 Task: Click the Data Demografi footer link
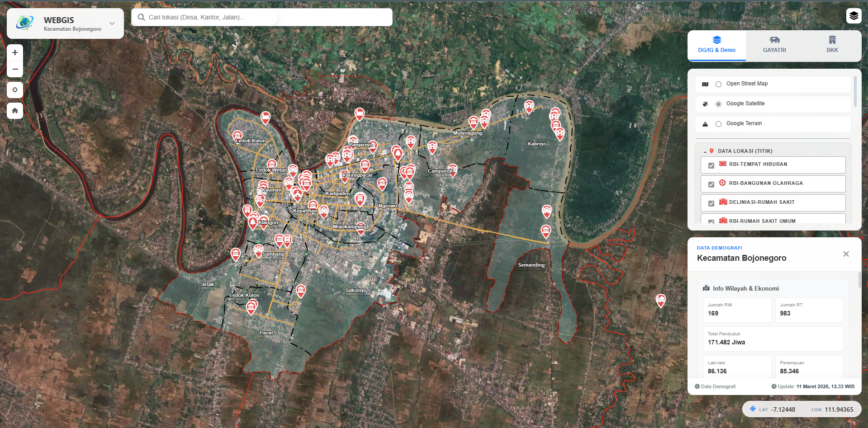point(718,386)
